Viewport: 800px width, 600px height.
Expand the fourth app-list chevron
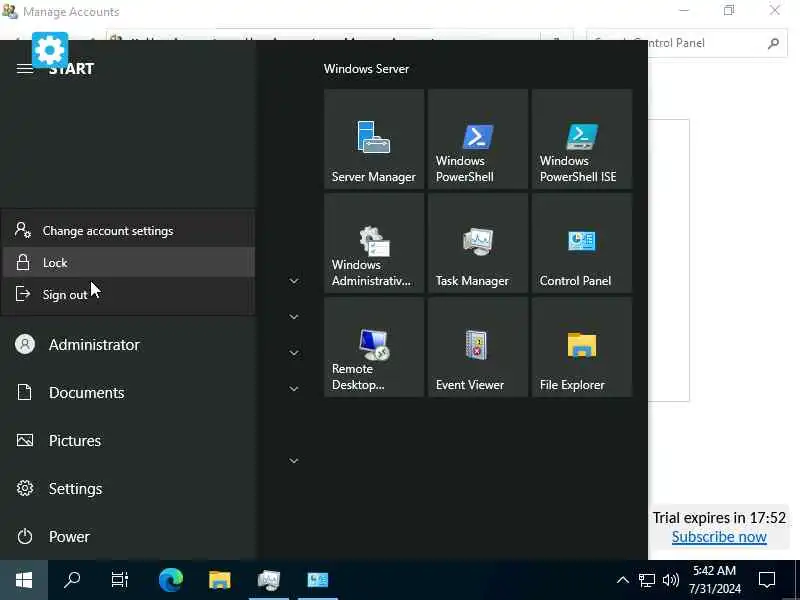click(294, 389)
